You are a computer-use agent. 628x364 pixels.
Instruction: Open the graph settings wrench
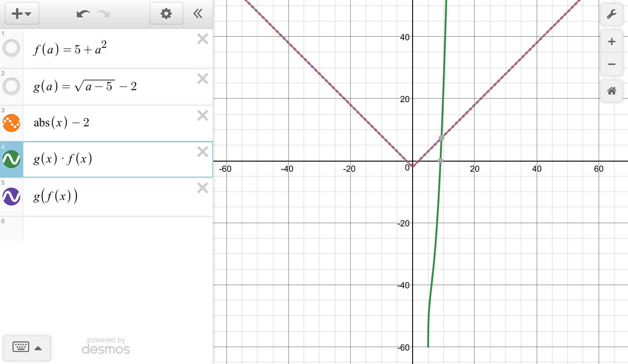[611, 14]
